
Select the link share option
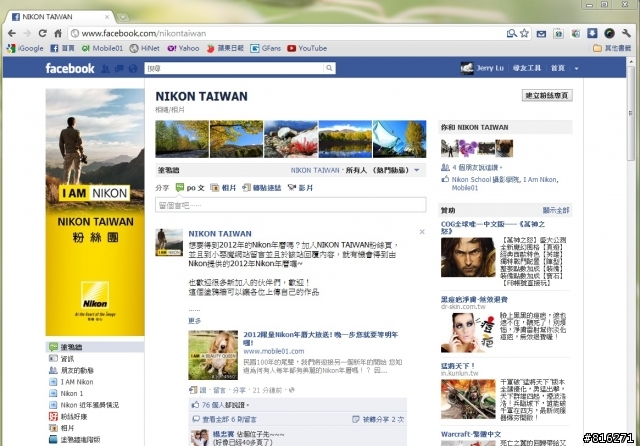tap(262, 188)
